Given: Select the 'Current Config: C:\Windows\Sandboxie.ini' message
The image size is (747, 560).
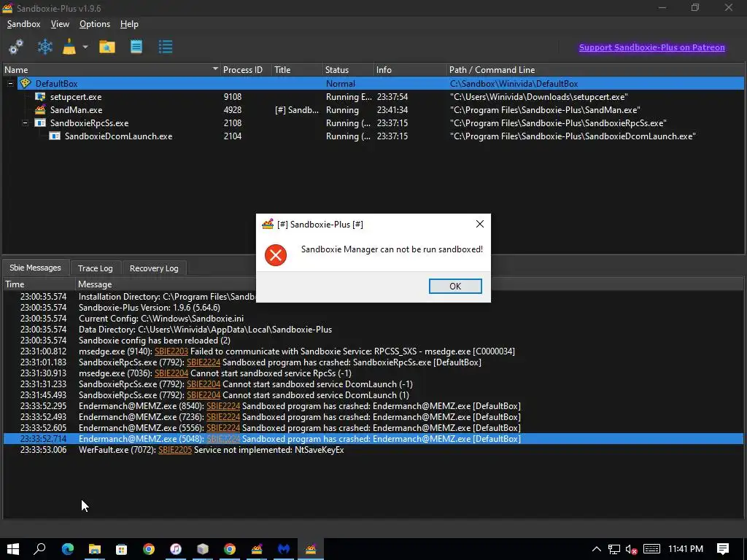Looking at the screenshot, I should (x=161, y=319).
